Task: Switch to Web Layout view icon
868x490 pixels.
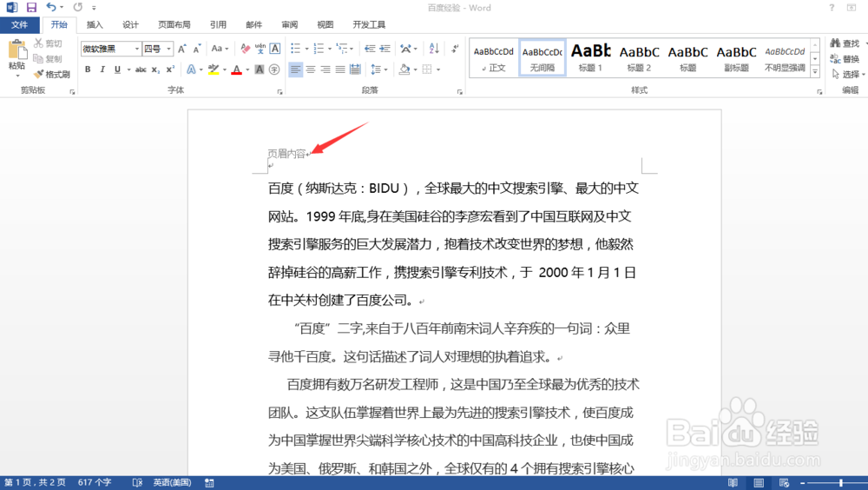Action: click(x=784, y=483)
